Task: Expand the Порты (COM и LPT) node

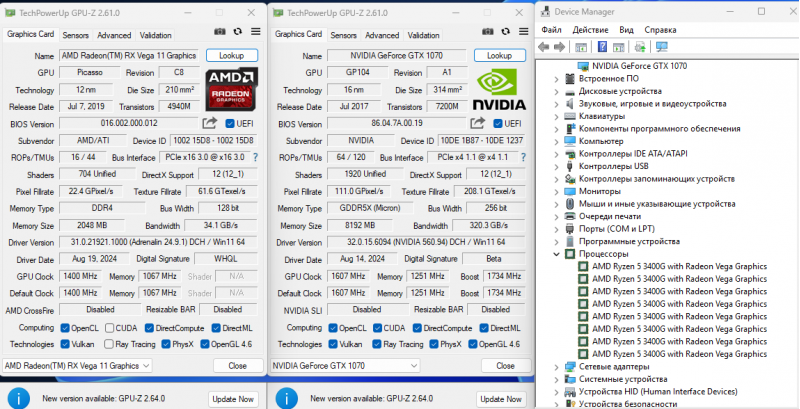Action: click(x=557, y=229)
